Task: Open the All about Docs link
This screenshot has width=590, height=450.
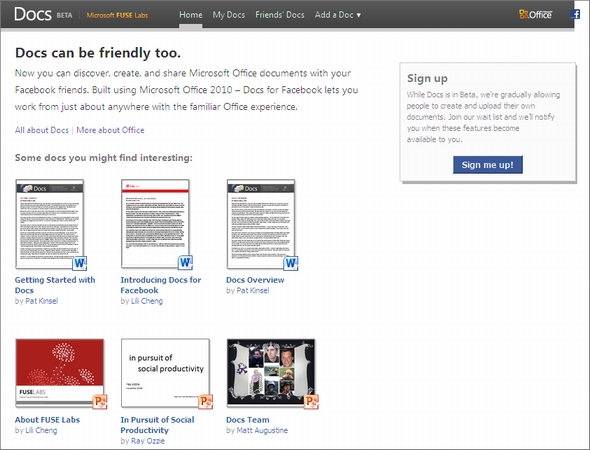Action: click(42, 130)
